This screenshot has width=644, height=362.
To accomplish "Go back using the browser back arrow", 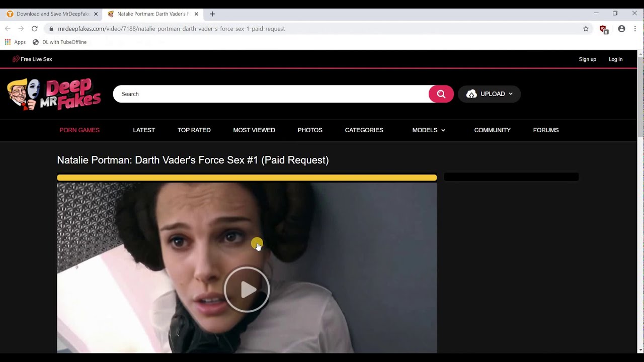I will (8, 29).
